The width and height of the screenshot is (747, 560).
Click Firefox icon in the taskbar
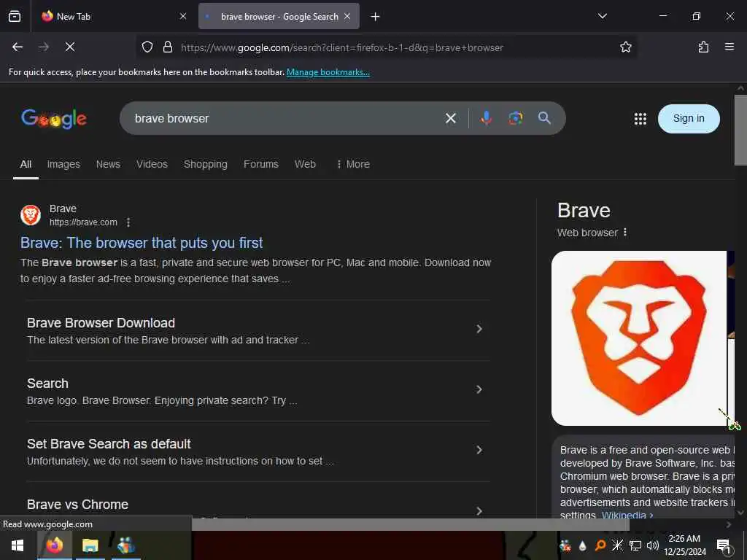[54, 545]
